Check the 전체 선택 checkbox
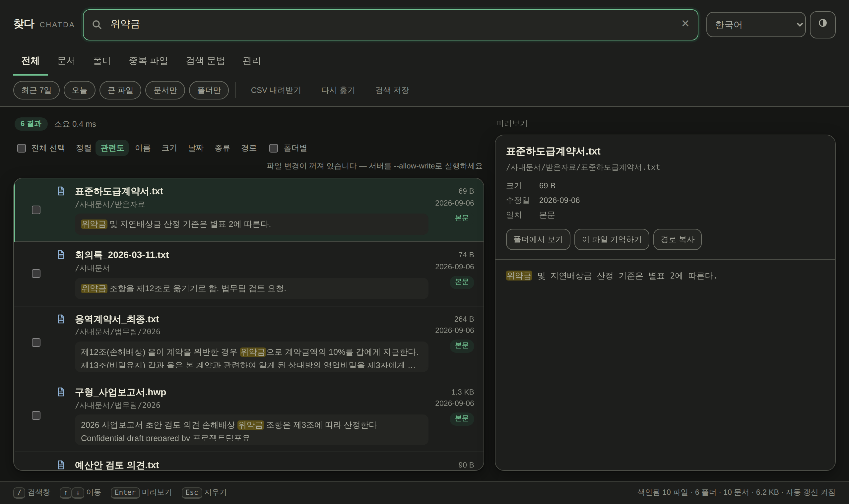 (x=22, y=148)
